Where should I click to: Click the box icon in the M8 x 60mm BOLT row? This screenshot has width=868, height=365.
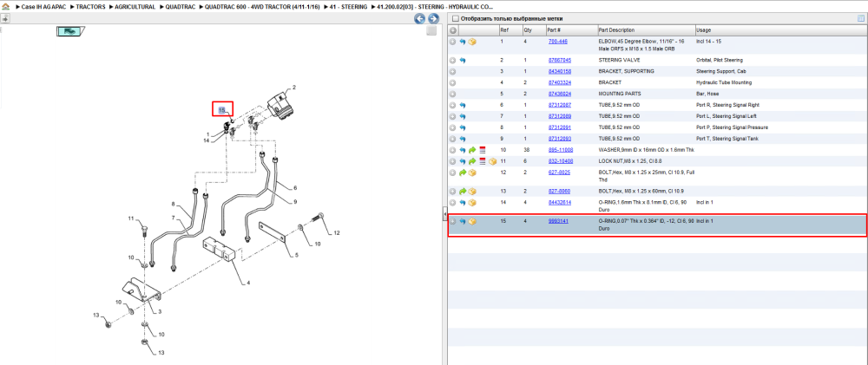pos(472,192)
